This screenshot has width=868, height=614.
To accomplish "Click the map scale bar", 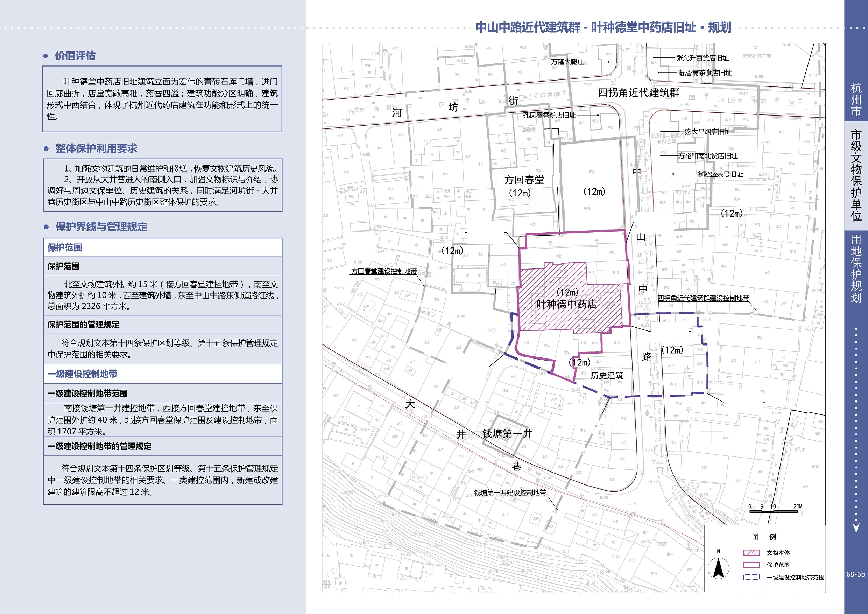I will coord(773,511).
